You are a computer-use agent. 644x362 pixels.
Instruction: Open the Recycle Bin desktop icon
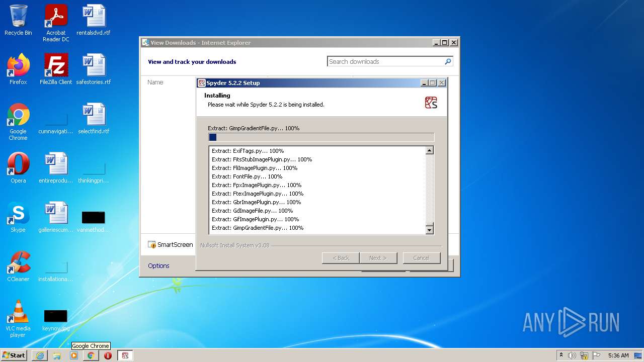18,20
